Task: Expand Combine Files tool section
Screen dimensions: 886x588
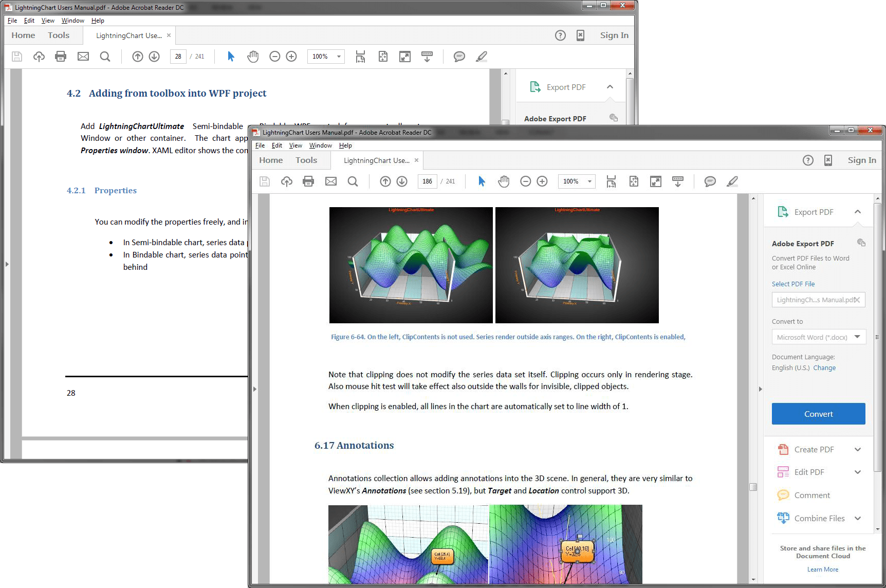Action: click(858, 519)
